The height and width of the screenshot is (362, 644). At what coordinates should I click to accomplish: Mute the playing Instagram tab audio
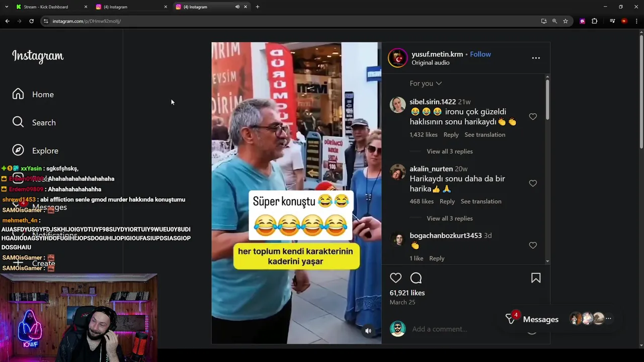coord(237,7)
